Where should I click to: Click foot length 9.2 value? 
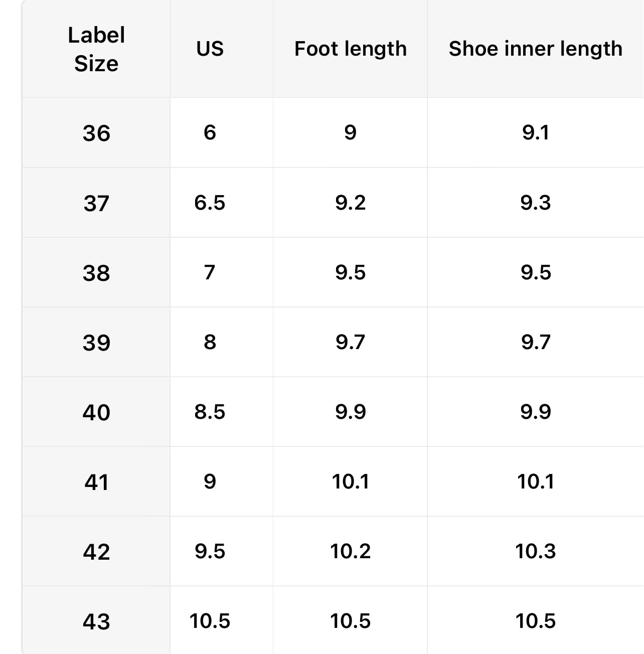pyautogui.click(x=350, y=203)
